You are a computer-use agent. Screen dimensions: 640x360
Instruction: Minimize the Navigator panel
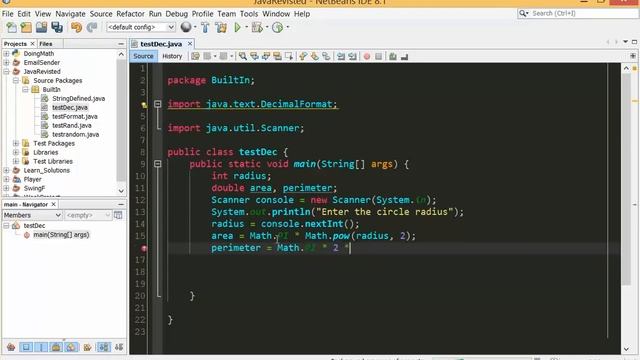click(121, 204)
